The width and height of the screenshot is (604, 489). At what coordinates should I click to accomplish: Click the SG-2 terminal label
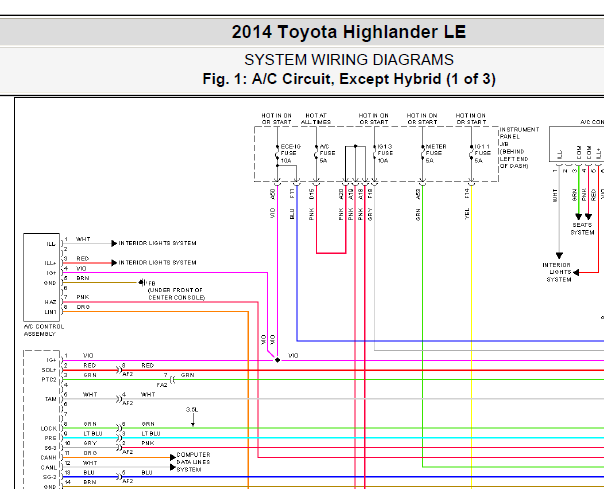(49, 477)
